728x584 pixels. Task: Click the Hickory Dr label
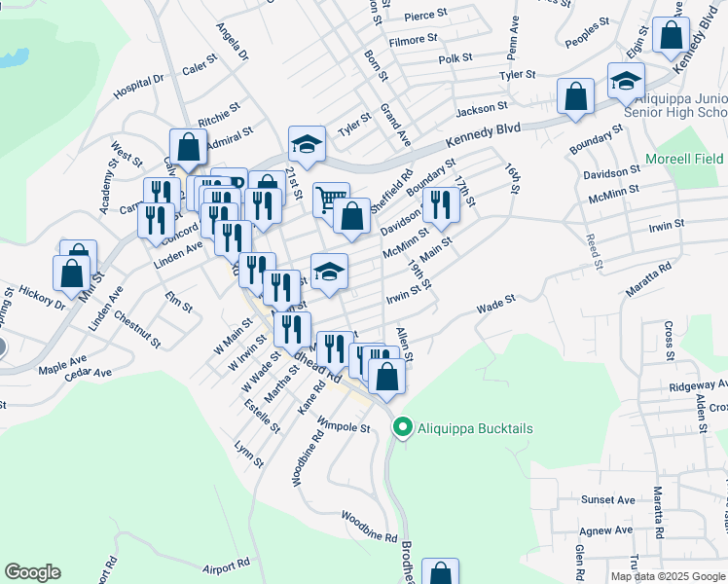pos(42,298)
